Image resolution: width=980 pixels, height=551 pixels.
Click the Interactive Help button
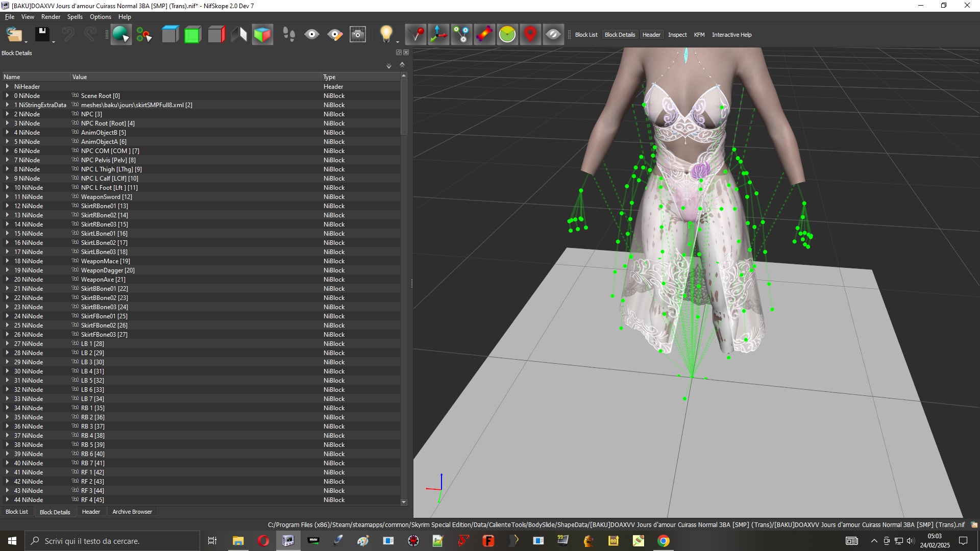pos(731,35)
